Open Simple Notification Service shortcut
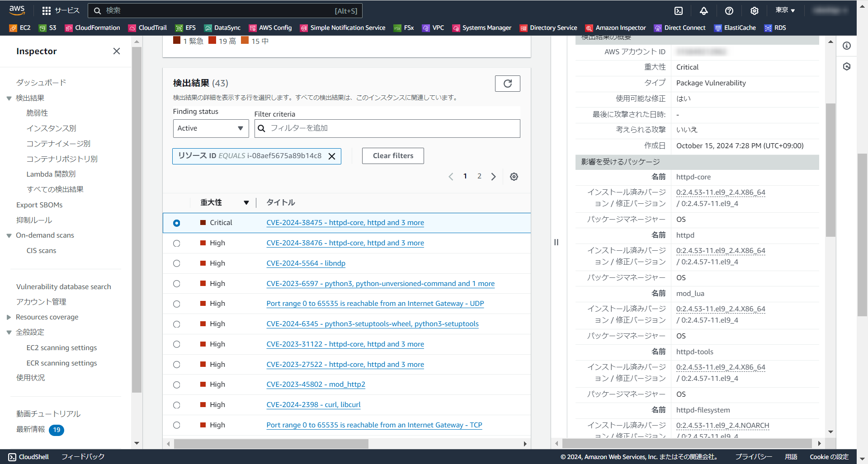The image size is (868, 464). [x=343, y=28]
